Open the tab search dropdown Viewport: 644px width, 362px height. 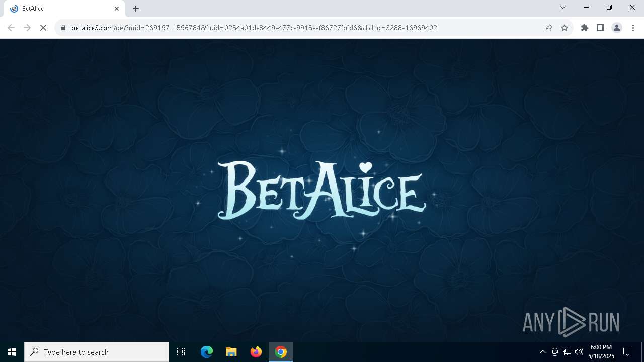[563, 7]
